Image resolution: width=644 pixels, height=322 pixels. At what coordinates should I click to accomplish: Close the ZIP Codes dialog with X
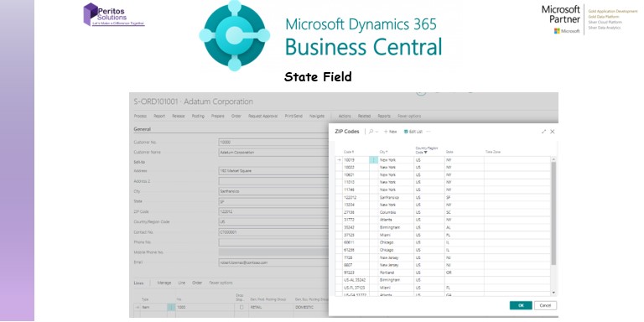[553, 132]
